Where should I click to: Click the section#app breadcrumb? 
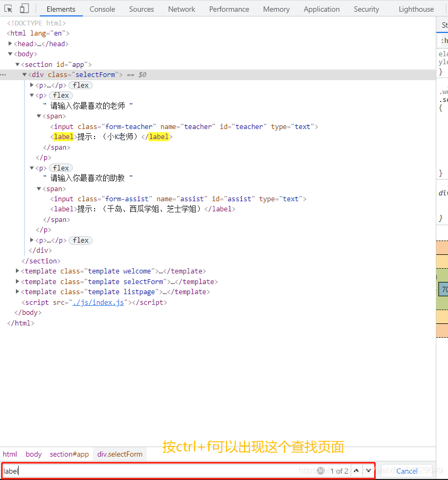click(69, 454)
